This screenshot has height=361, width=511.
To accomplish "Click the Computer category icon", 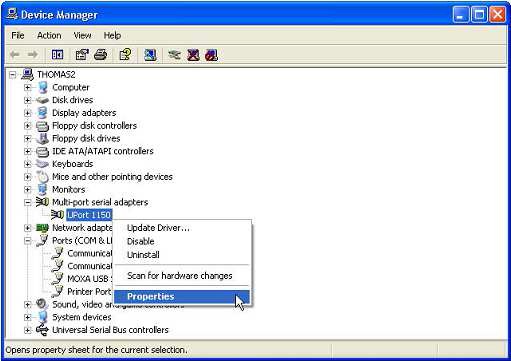I will pos(42,87).
